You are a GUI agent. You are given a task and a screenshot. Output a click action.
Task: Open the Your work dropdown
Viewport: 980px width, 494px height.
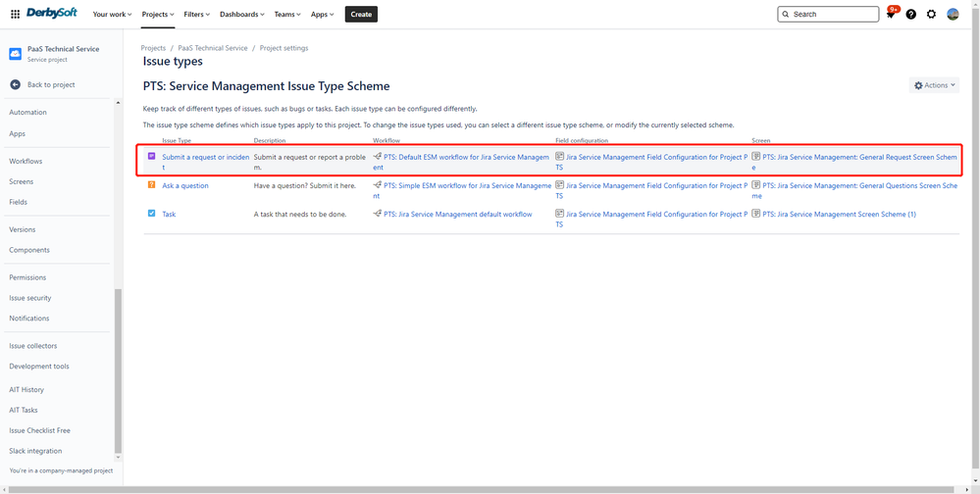click(112, 15)
